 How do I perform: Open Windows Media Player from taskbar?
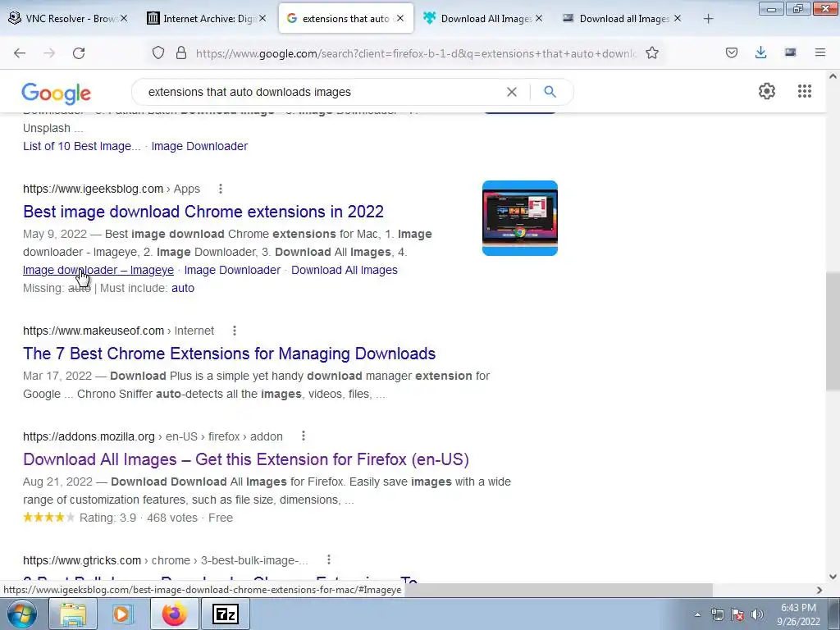[x=123, y=614]
